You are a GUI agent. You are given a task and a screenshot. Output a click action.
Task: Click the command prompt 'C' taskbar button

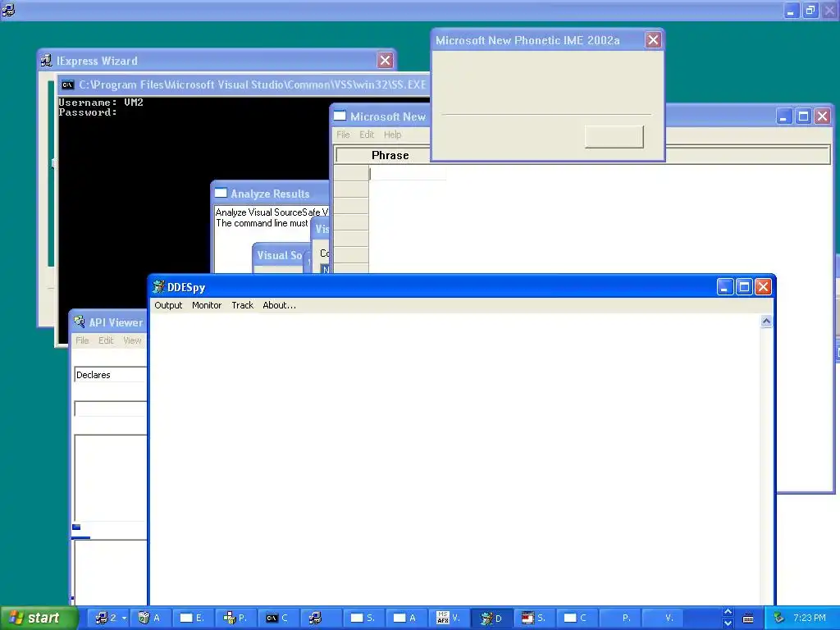[x=278, y=619]
